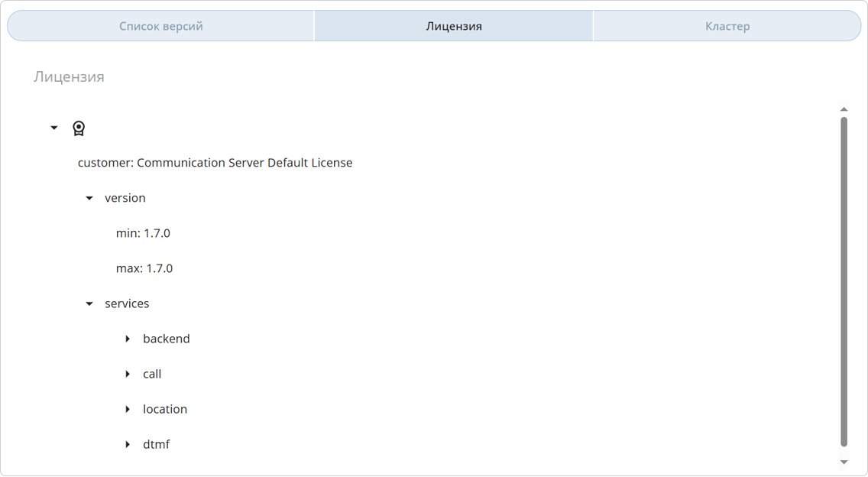
Task: Expand the backend service arrow
Action: 128,339
